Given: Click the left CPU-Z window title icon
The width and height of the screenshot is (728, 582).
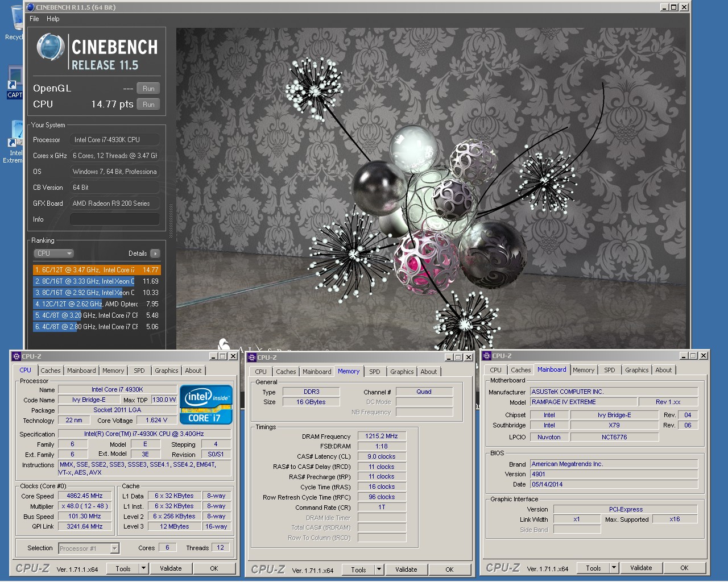Looking at the screenshot, I should tap(16, 356).
